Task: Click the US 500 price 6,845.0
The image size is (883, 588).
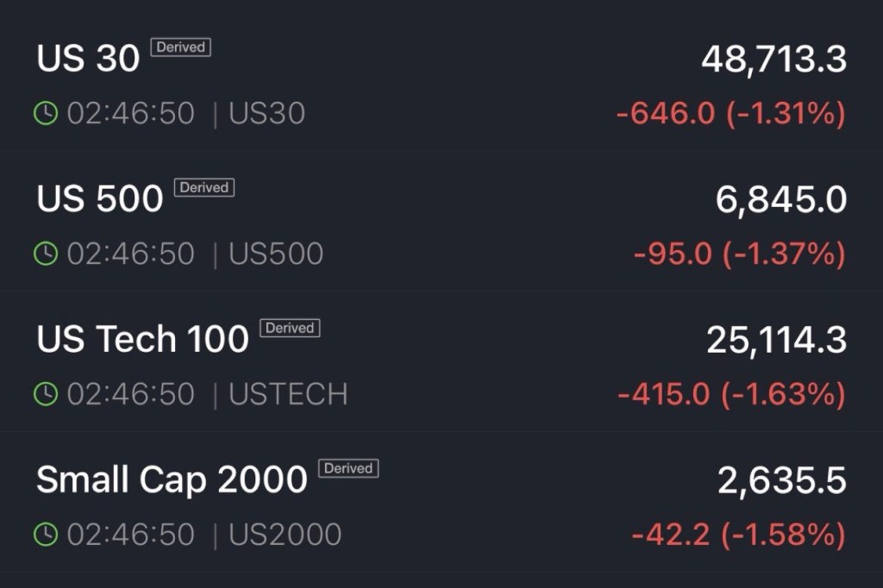Action: (780, 200)
